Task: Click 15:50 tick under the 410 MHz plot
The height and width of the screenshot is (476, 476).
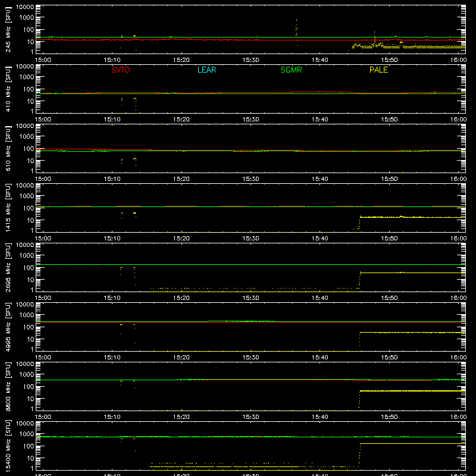Action: click(389, 120)
